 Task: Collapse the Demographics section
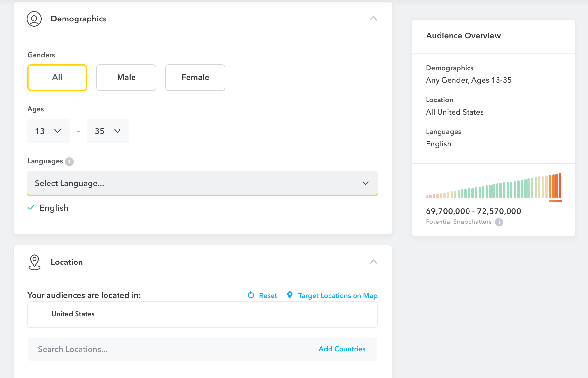[373, 19]
